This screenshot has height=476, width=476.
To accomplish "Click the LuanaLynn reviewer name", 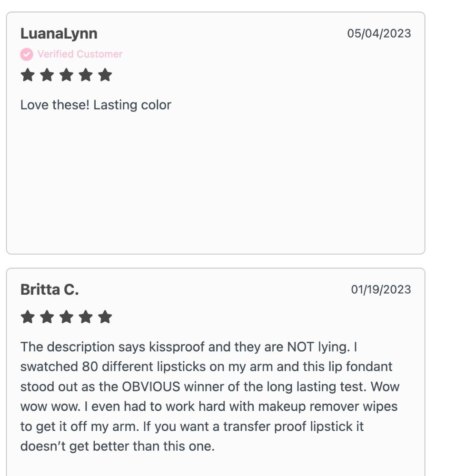I will tap(59, 34).
